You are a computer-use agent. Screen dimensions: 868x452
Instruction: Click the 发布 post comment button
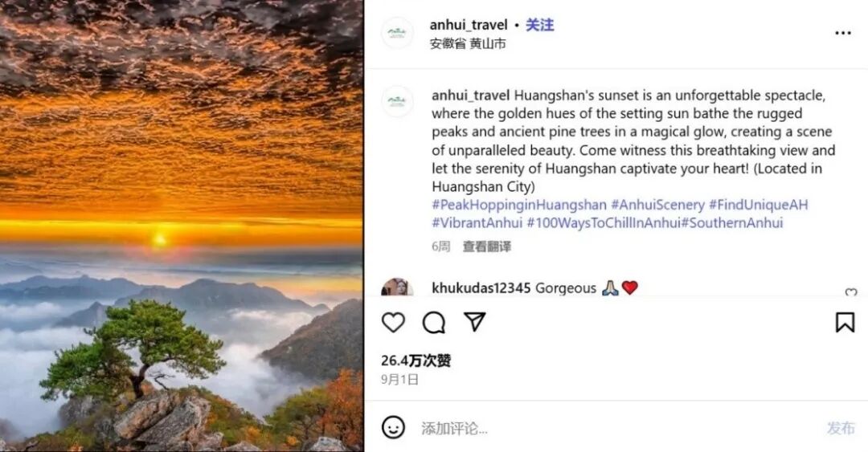coord(841,428)
